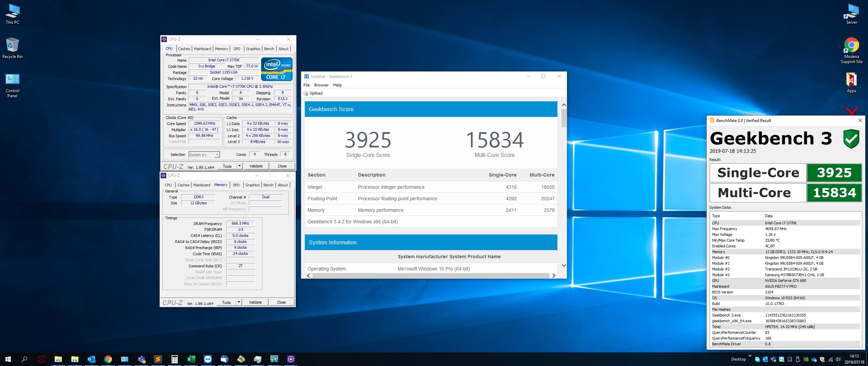Open the Apps desktop shortcut
Image resolution: width=868 pixels, height=366 pixels.
851,83
